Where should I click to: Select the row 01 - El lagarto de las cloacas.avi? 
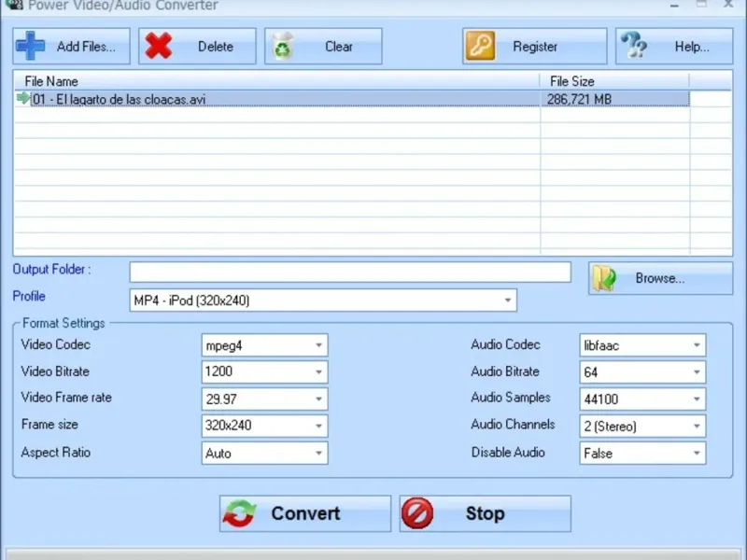pos(352,99)
